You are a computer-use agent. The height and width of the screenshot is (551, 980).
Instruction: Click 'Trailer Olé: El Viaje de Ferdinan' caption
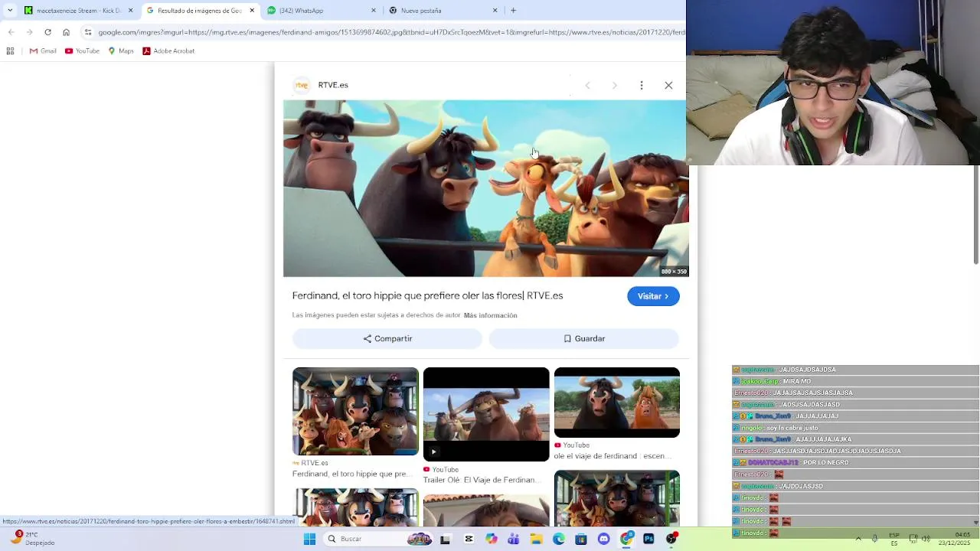click(x=484, y=480)
